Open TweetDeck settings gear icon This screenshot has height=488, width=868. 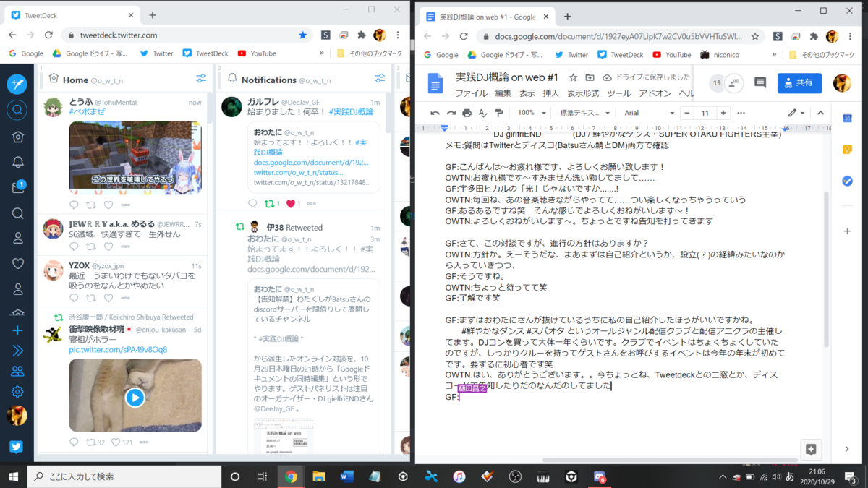tap(17, 392)
